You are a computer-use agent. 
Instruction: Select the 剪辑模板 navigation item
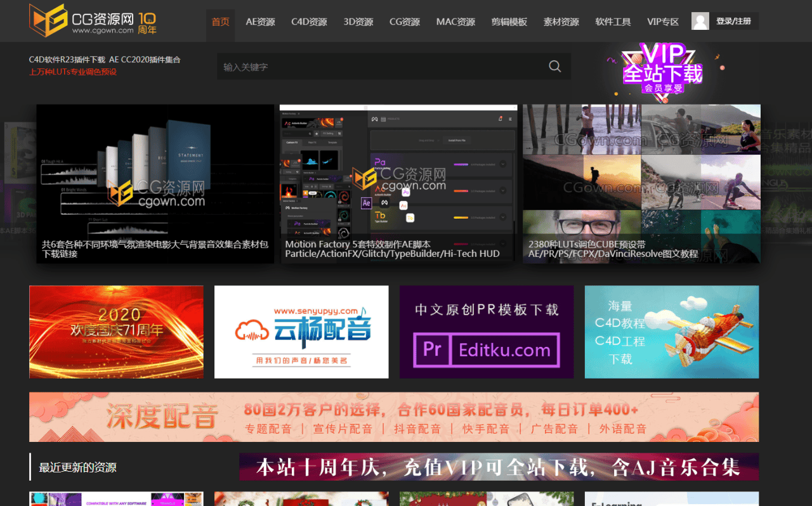tap(509, 21)
